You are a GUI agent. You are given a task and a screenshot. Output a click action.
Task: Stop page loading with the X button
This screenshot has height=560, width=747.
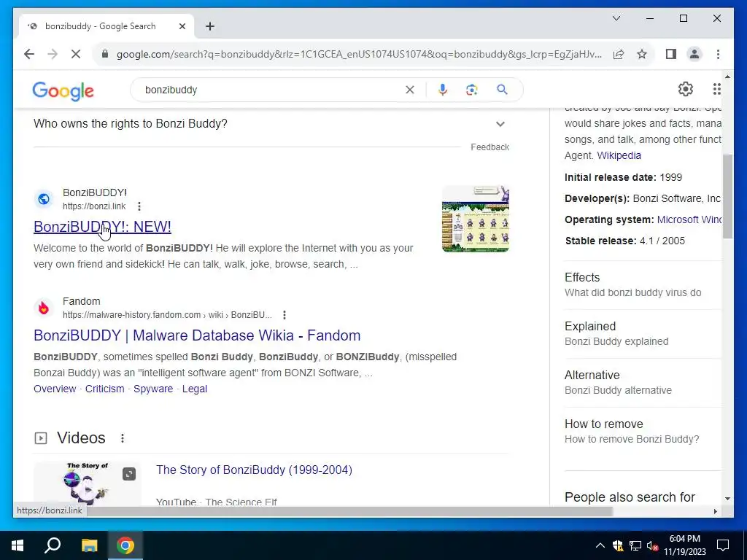point(76,54)
